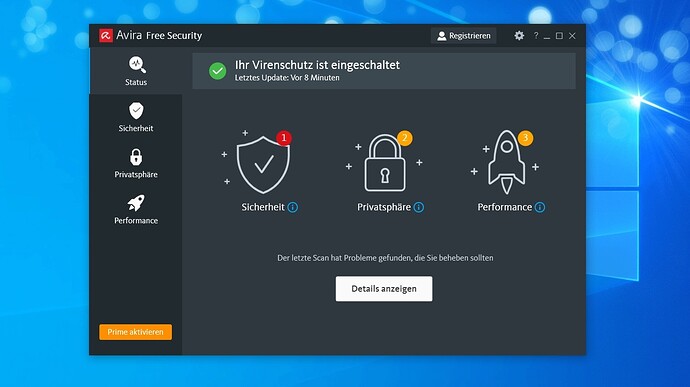
Task: Click the large Sicherheit shield graphic
Action: tap(263, 165)
